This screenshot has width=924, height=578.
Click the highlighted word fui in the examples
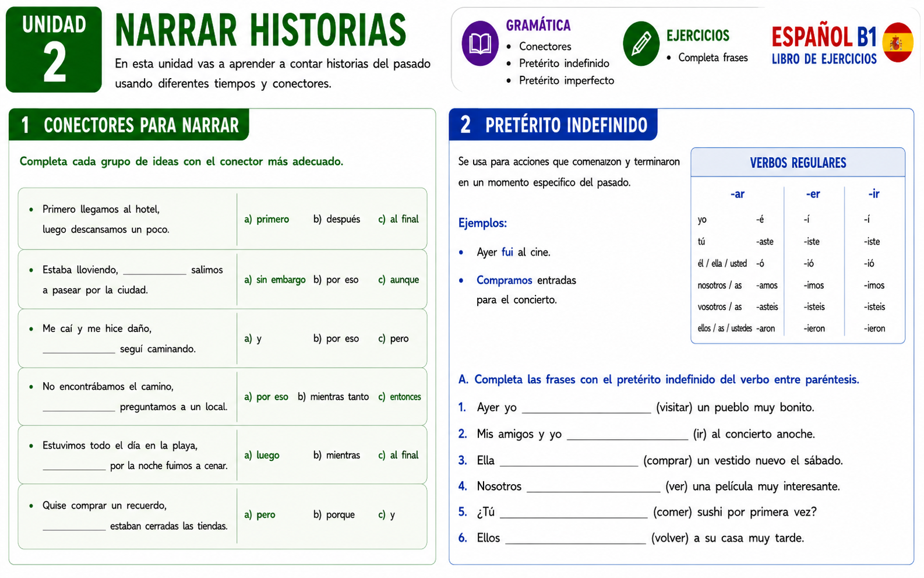click(507, 252)
